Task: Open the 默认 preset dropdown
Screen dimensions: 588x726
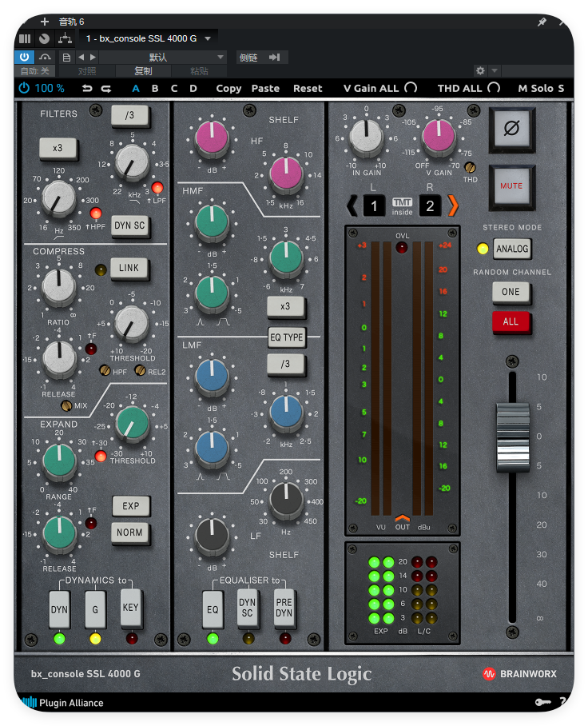Action: click(163, 58)
